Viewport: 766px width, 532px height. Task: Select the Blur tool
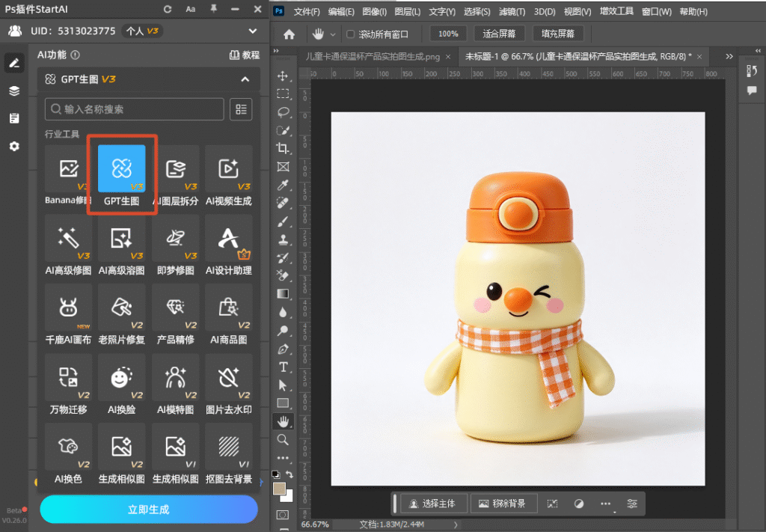click(x=283, y=312)
